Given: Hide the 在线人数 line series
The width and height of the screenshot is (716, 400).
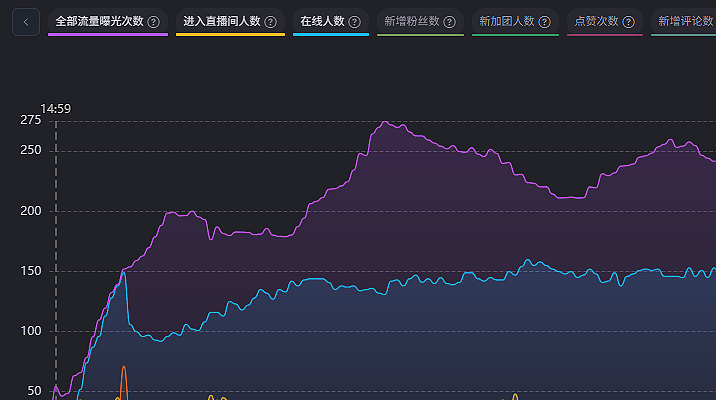Looking at the screenshot, I should 322,21.
